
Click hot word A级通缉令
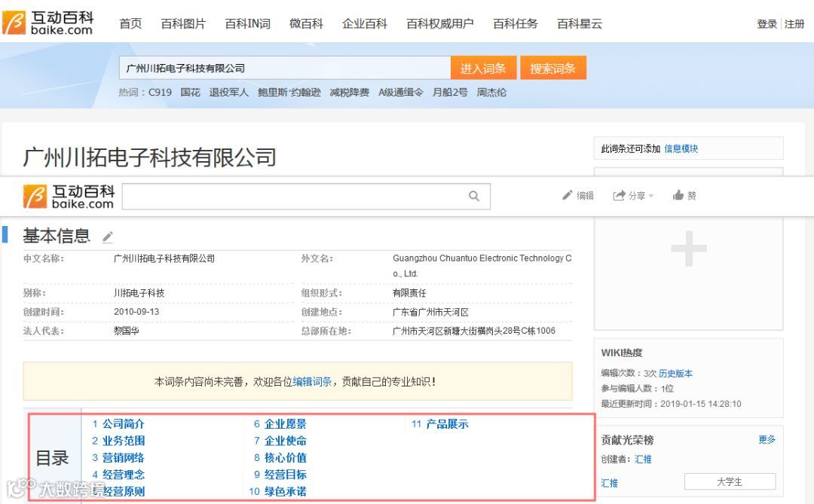[x=401, y=93]
